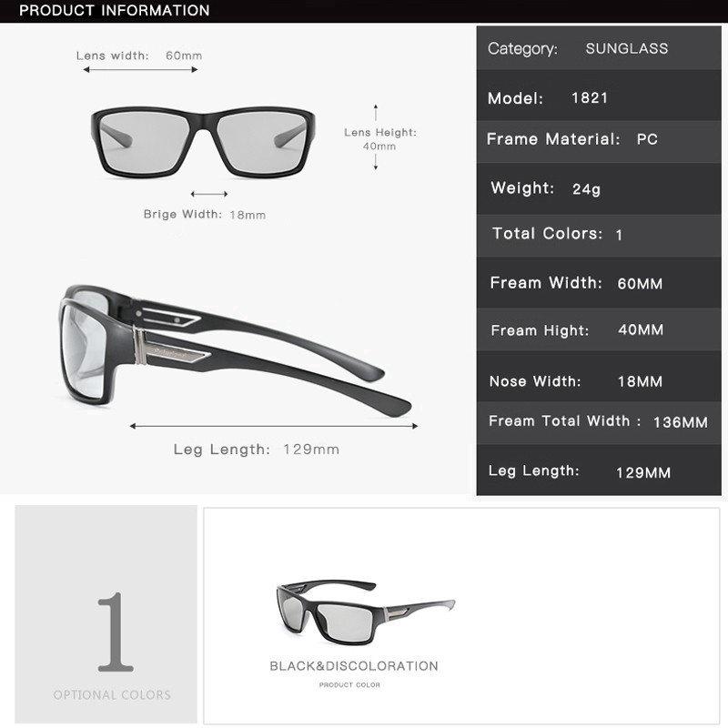Viewport: 728px width, 728px height.
Task: Click the Lens Height vertical arrow
Action: tap(376, 137)
